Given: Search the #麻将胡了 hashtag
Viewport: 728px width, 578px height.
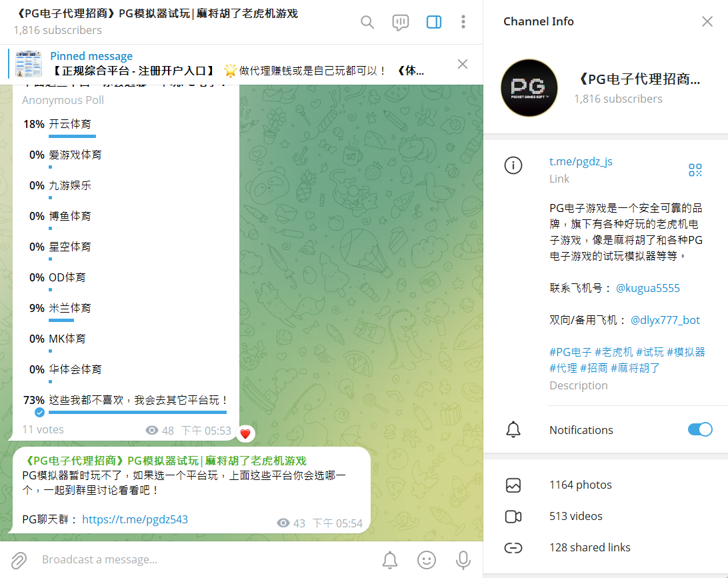Looking at the screenshot, I should click(x=635, y=368).
